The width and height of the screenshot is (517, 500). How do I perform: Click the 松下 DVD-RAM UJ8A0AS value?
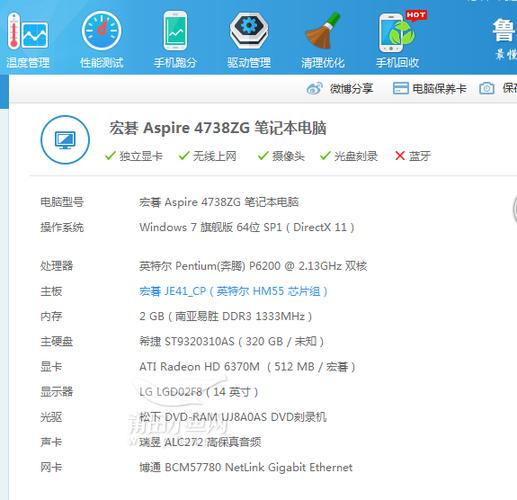pos(233,417)
